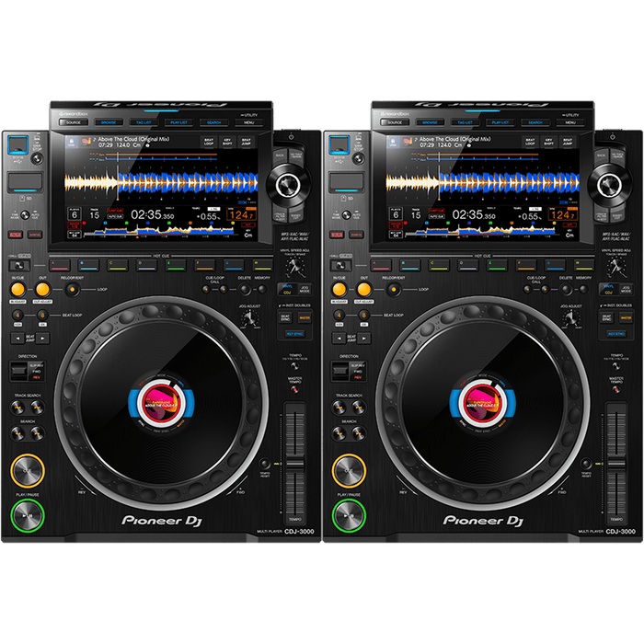Flip the DIRECTION lever on right deck

click(340, 371)
